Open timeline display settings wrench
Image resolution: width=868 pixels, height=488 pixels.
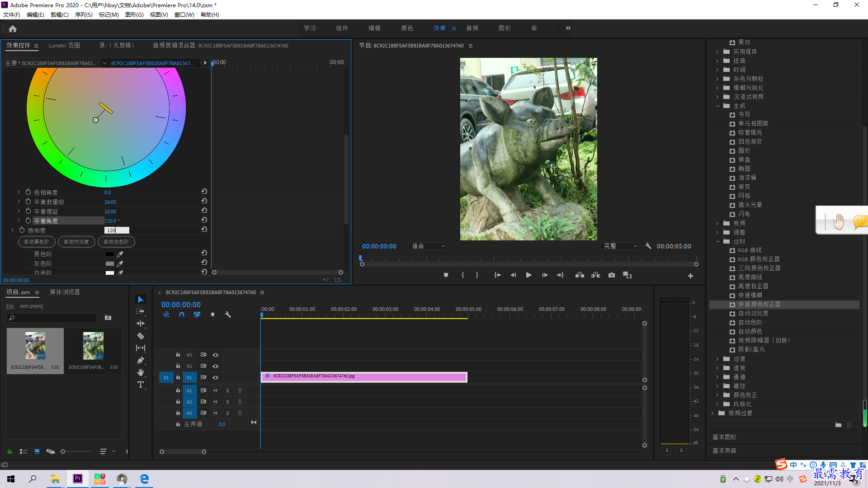click(228, 314)
